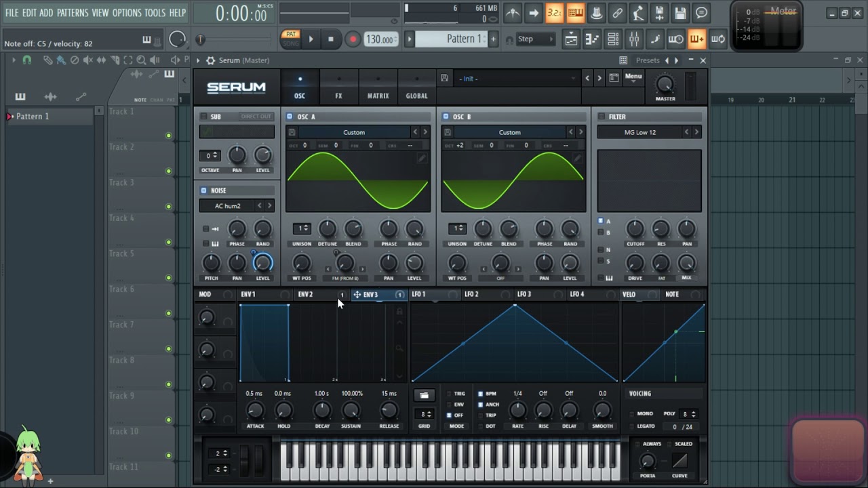The height and width of the screenshot is (488, 868).
Task: Open the MG Low 12 filter type menu
Action: pyautogui.click(x=640, y=132)
